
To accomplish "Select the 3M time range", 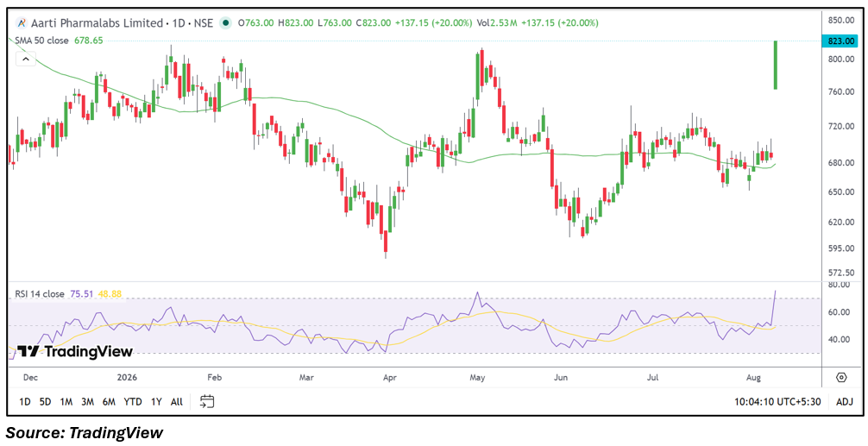I will point(87,402).
